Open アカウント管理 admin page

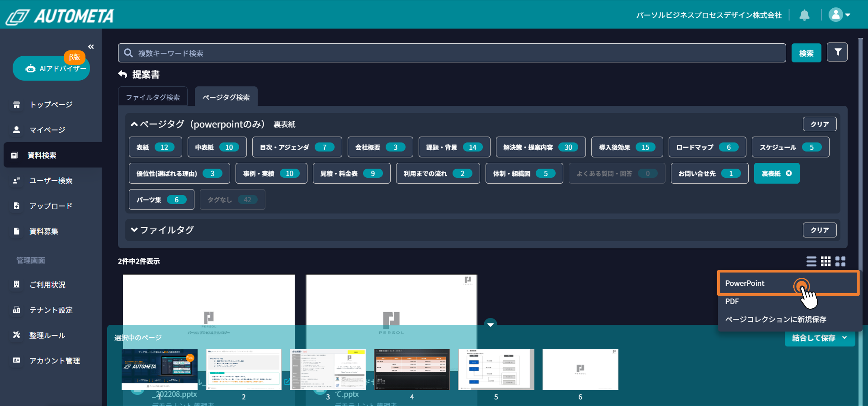tap(51, 360)
